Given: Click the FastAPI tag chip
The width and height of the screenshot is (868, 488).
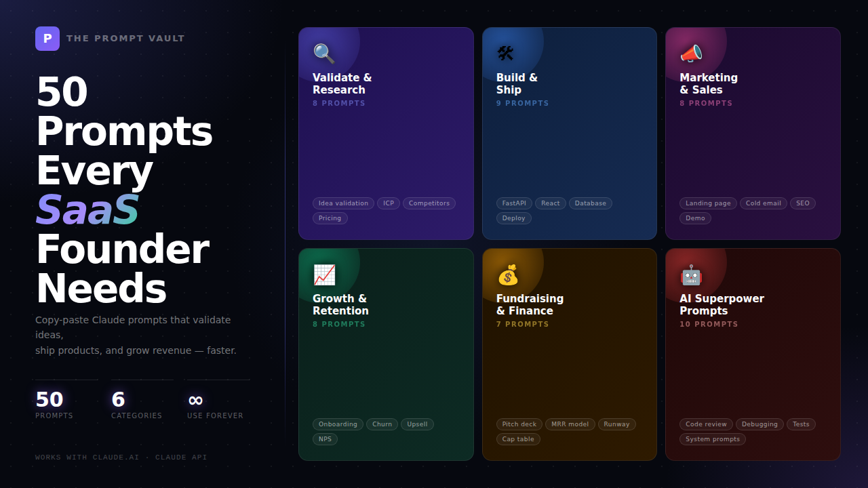Looking at the screenshot, I should [x=514, y=203].
